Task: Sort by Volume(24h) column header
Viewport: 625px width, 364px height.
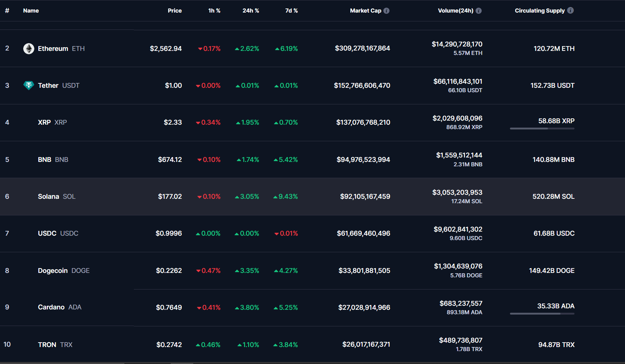Action: (455, 11)
